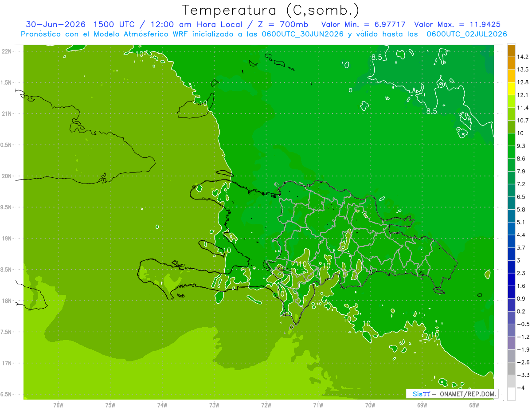Image resolution: width=532 pixels, height=411 pixels.
Task: Click the "-0.5" color scale value
Action: [523, 324]
